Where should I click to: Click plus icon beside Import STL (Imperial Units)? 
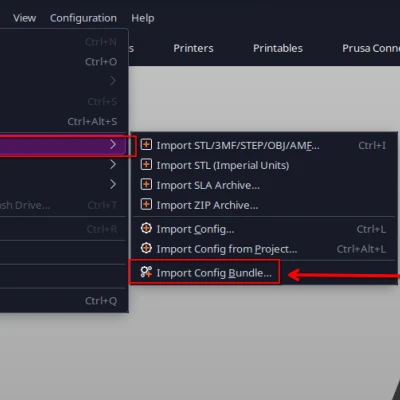[x=146, y=165]
